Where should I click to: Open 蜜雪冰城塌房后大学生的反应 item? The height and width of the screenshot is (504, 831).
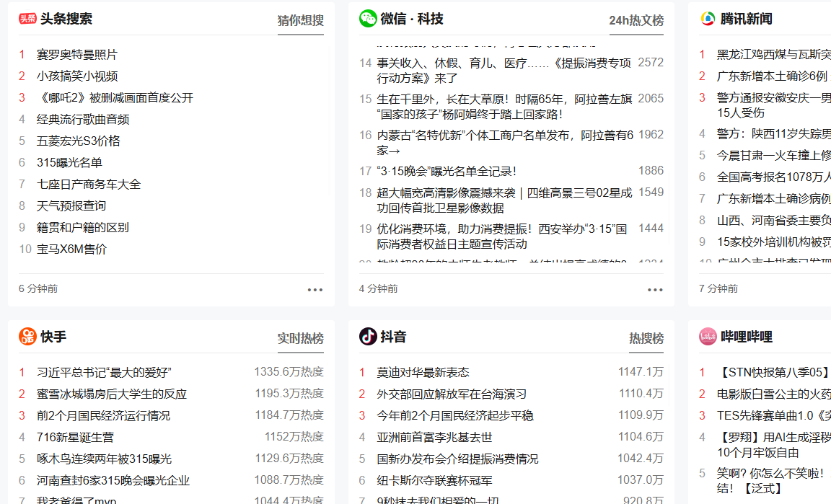112,394
